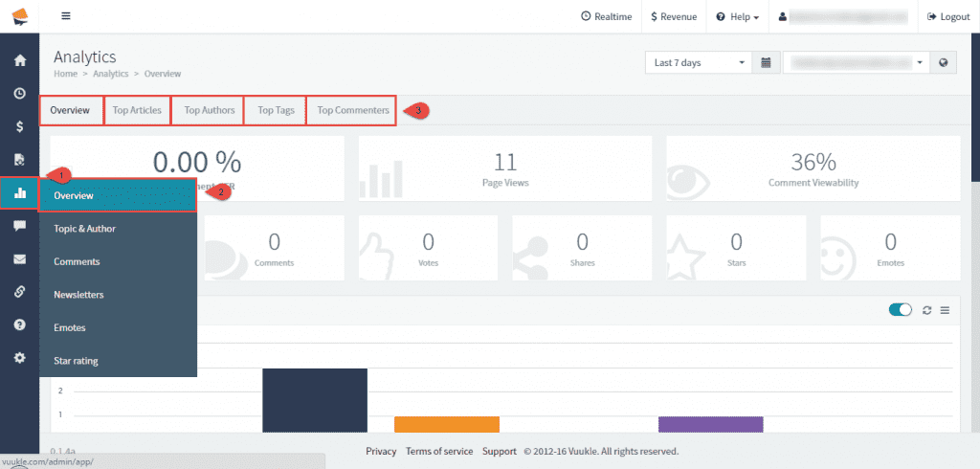The height and width of the screenshot is (469, 980).
Task: Toggle the chart switch above the graph
Action: [900, 310]
